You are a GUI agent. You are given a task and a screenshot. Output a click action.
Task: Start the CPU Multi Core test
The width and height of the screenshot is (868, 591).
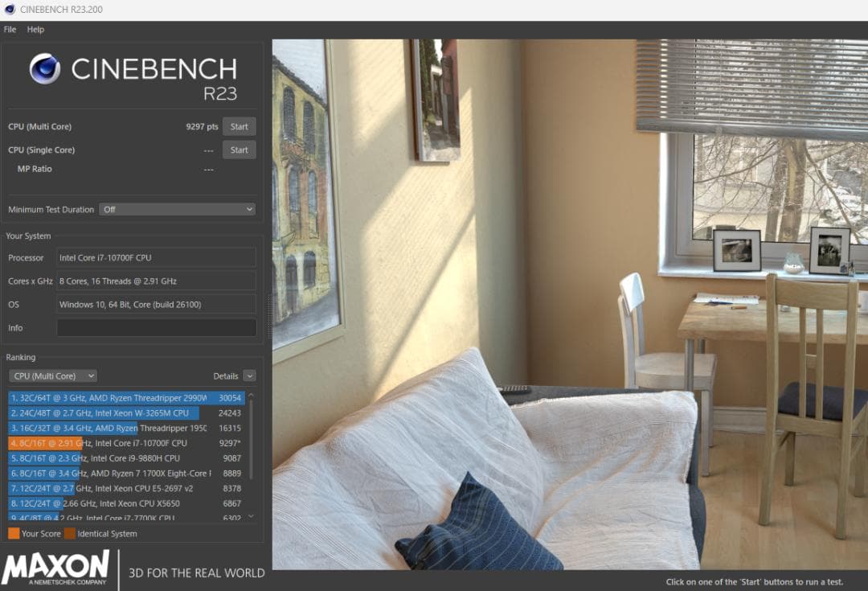point(239,126)
